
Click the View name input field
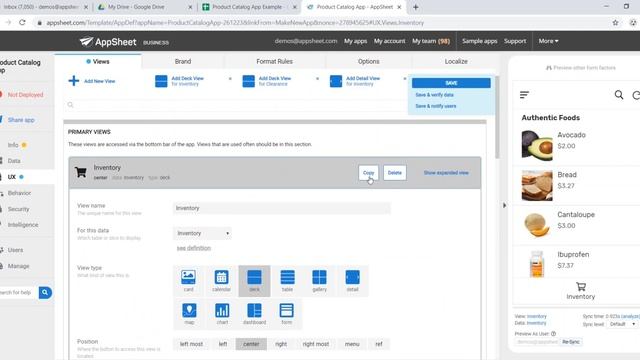pyautogui.click(x=281, y=208)
